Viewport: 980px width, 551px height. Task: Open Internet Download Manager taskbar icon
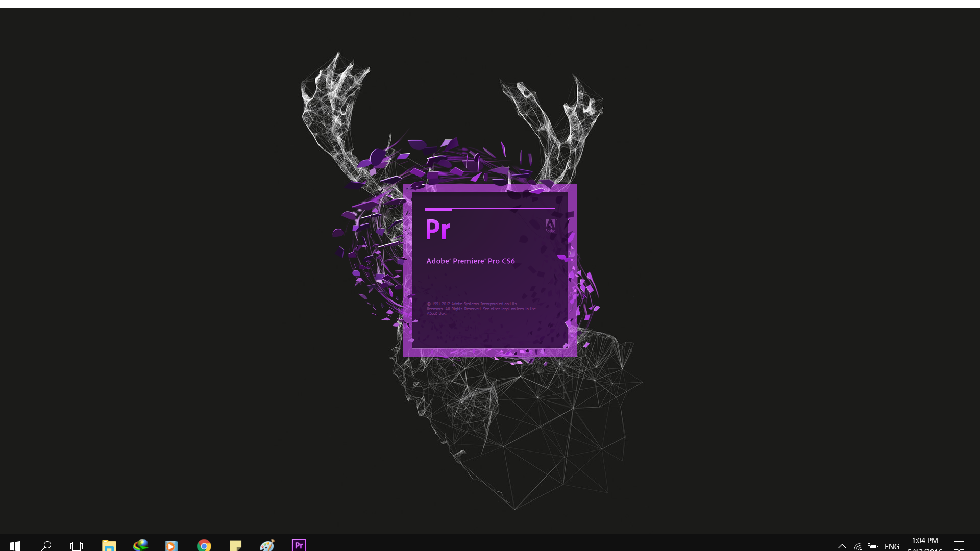pyautogui.click(x=140, y=545)
